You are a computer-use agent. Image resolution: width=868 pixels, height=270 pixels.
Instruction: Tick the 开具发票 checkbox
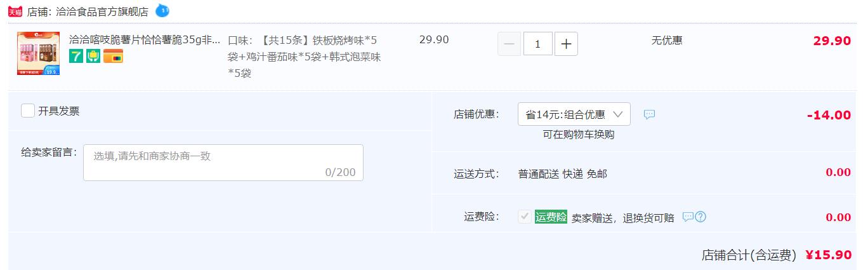tap(28, 111)
